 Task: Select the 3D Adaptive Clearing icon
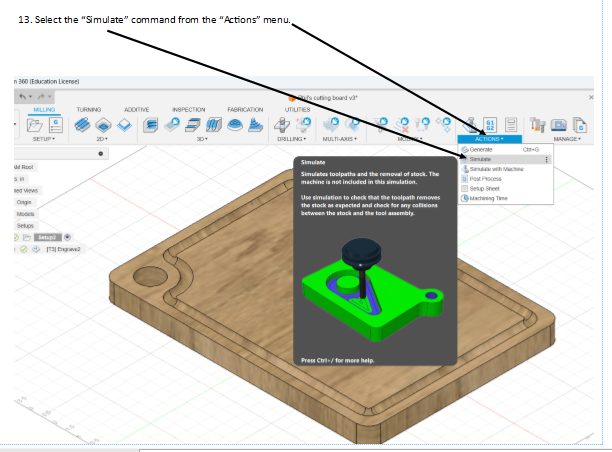click(x=151, y=125)
